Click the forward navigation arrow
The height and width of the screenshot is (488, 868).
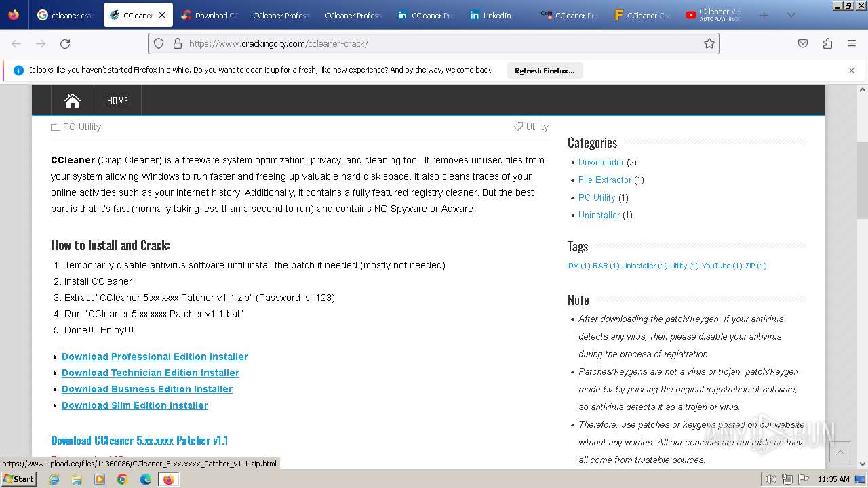[41, 43]
